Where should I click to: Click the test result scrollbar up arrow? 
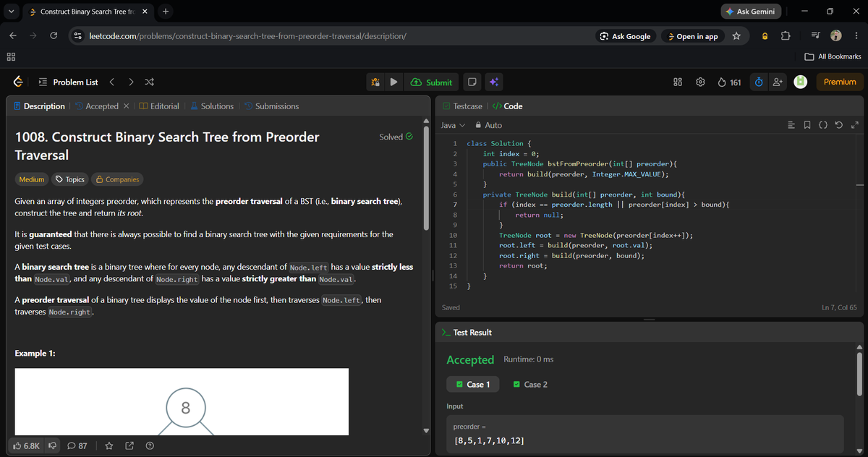(x=860, y=346)
